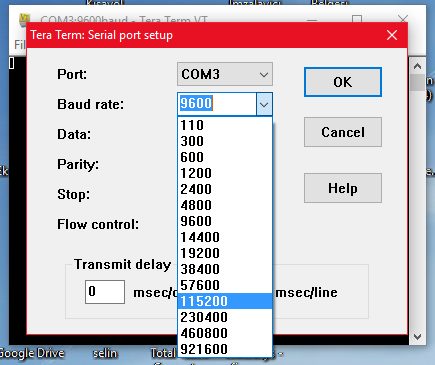
Task: Click Tera Term VT title bar icon
Action: point(24,19)
